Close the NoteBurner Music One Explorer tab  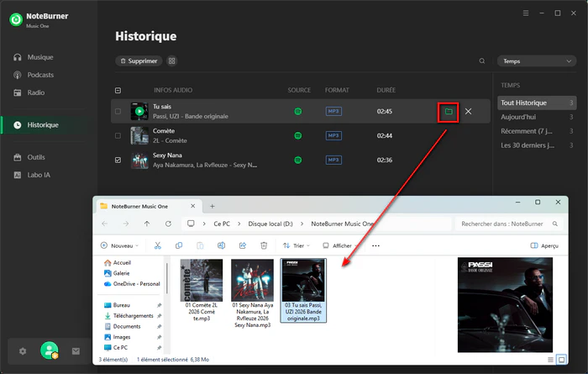(x=192, y=206)
